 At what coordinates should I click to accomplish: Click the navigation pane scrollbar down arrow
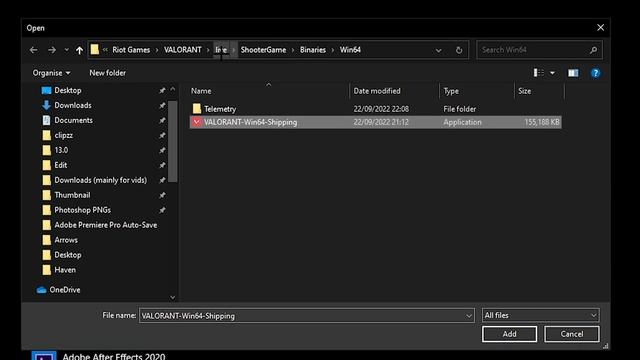(x=173, y=298)
